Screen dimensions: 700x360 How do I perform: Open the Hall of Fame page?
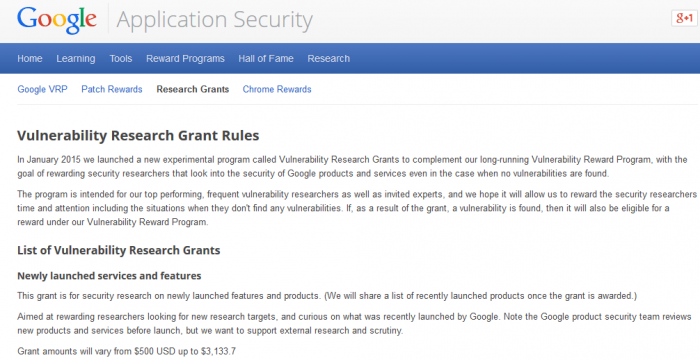coord(266,59)
